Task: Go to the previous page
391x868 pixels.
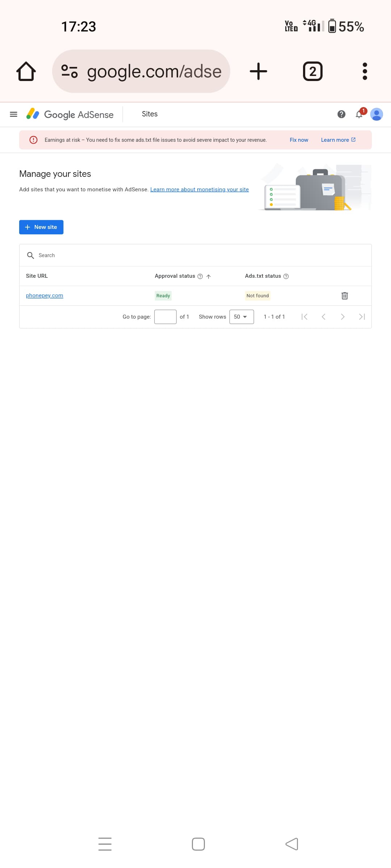Action: pyautogui.click(x=324, y=317)
